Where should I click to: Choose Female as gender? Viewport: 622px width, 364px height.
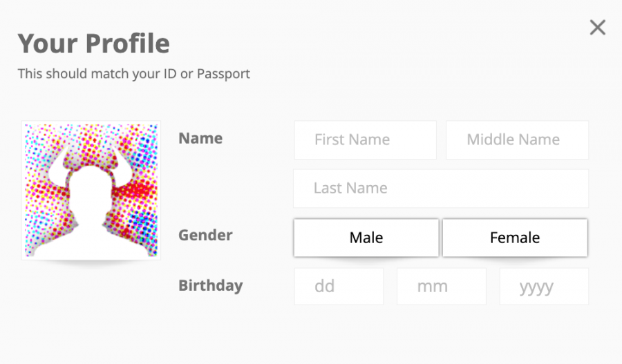pos(515,238)
